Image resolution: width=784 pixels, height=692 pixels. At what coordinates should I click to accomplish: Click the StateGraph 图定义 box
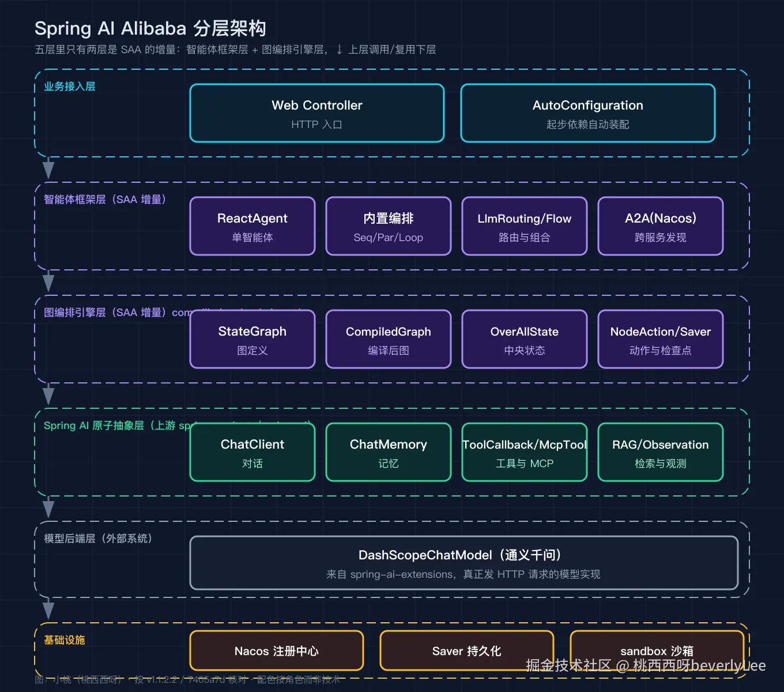[x=252, y=339]
